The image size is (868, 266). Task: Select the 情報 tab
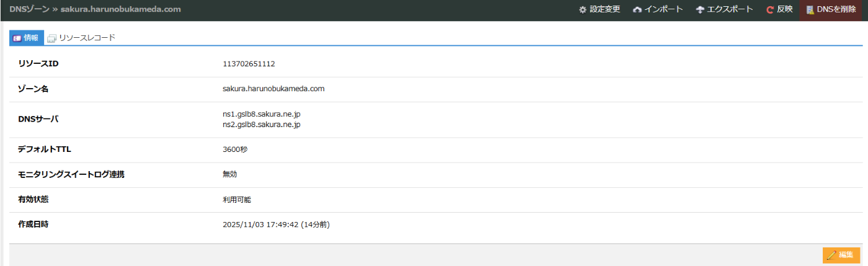31,38
